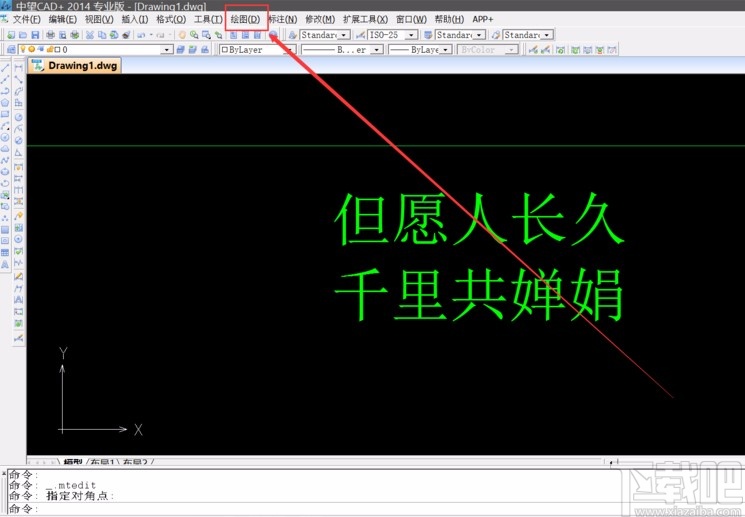Open the 插入(I) menu
The image size is (745, 517).
click(x=135, y=19)
